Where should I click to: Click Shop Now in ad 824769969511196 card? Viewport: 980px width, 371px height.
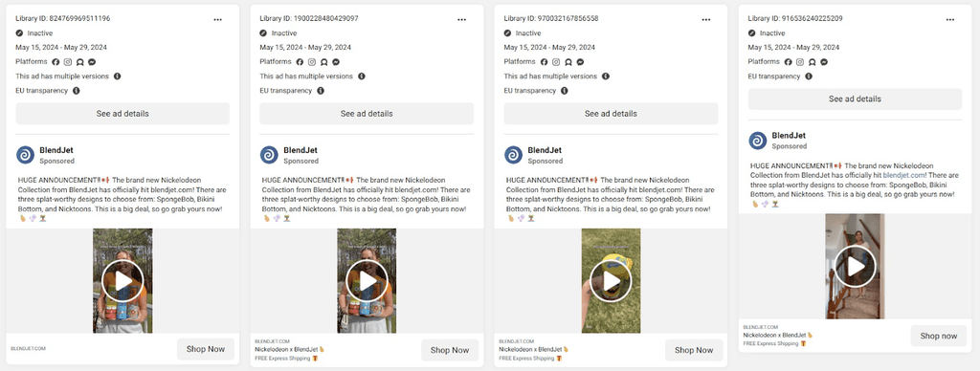coord(206,349)
